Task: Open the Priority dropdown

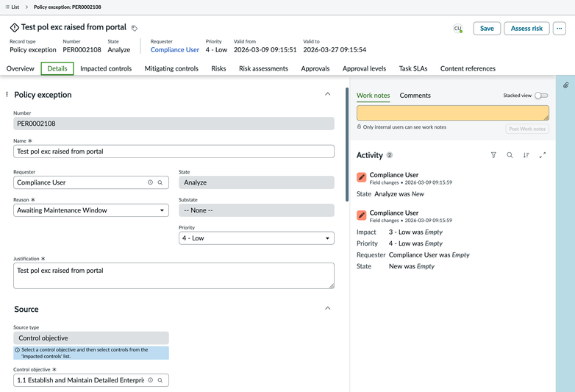Action: [256, 238]
